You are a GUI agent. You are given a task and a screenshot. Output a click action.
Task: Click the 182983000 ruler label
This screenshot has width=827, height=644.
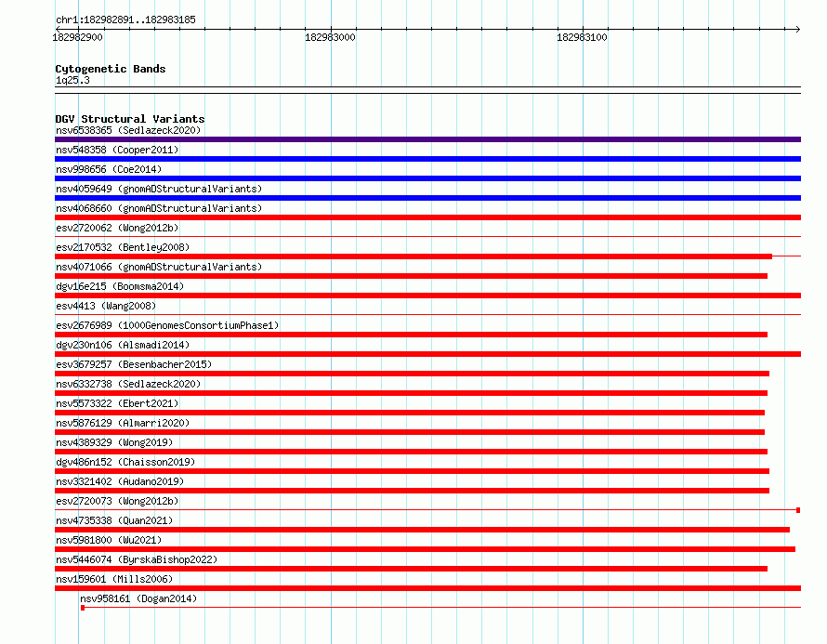[x=330, y=37]
